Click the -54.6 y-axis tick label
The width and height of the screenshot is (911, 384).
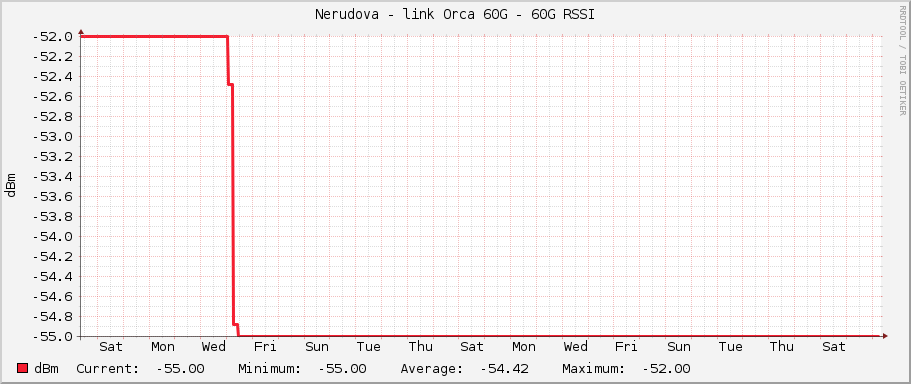pos(52,297)
